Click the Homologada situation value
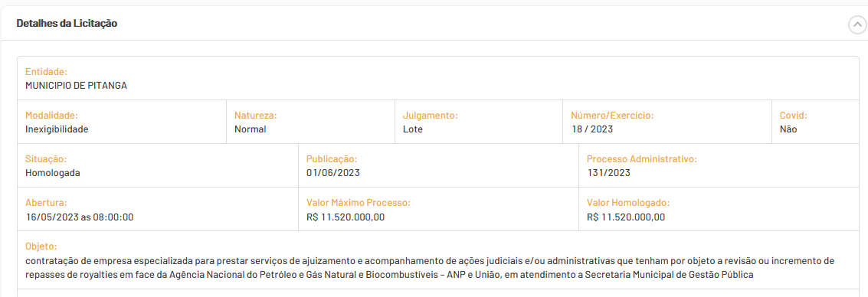 pos(53,173)
